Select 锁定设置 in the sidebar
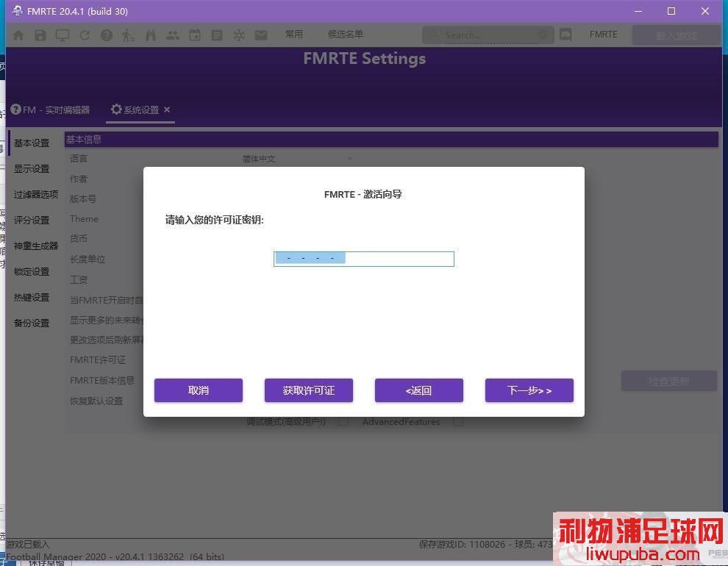Viewport: 728px width, 566px height. (x=32, y=271)
